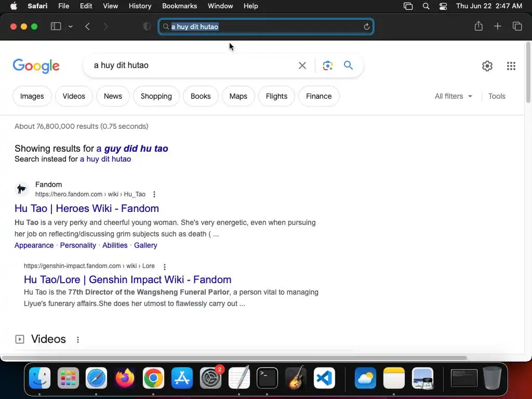Open Spotlight search in the menu bar
This screenshot has height=399, width=532.
[426, 6]
